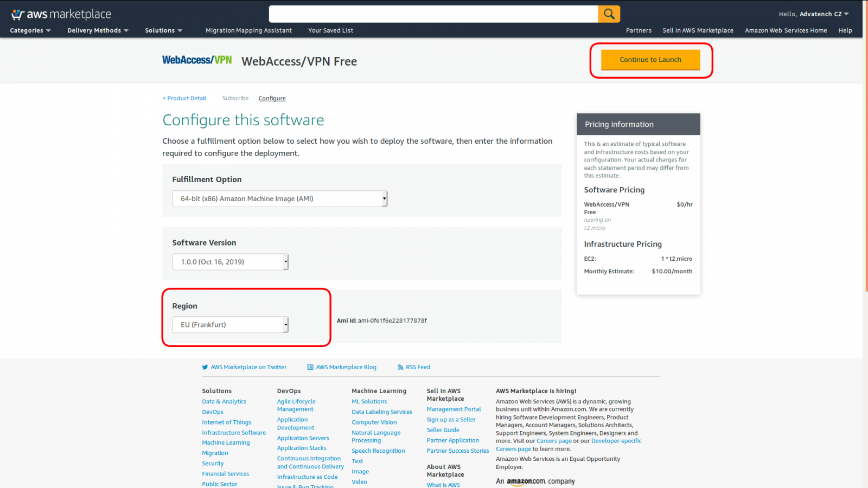Open the Fulfillment Option dropdown
Image resolution: width=868 pixels, height=488 pixels.
coord(279,199)
